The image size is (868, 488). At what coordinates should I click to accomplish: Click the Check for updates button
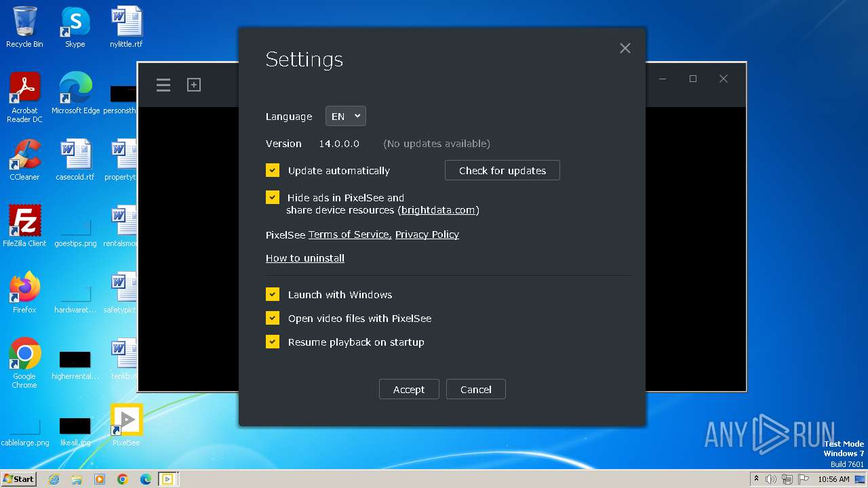coord(502,170)
